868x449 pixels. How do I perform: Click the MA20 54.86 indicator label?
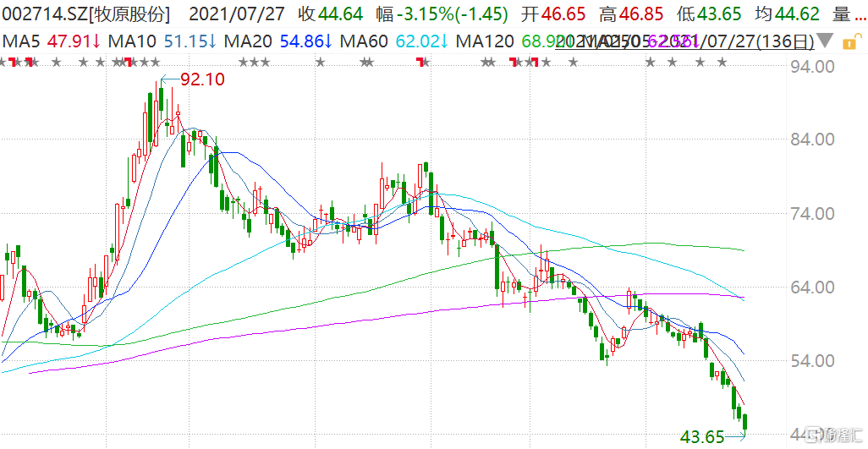click(277, 41)
